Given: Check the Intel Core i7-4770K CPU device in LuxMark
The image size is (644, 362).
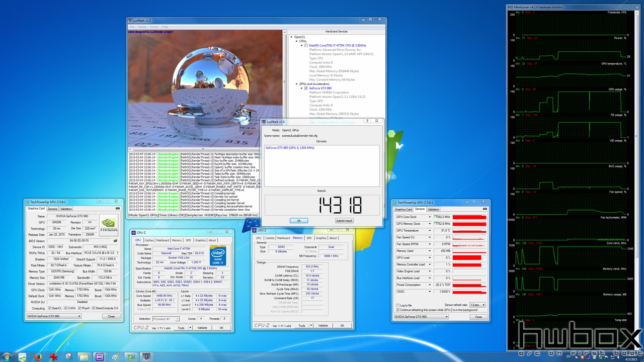Looking at the screenshot, I should (306, 45).
